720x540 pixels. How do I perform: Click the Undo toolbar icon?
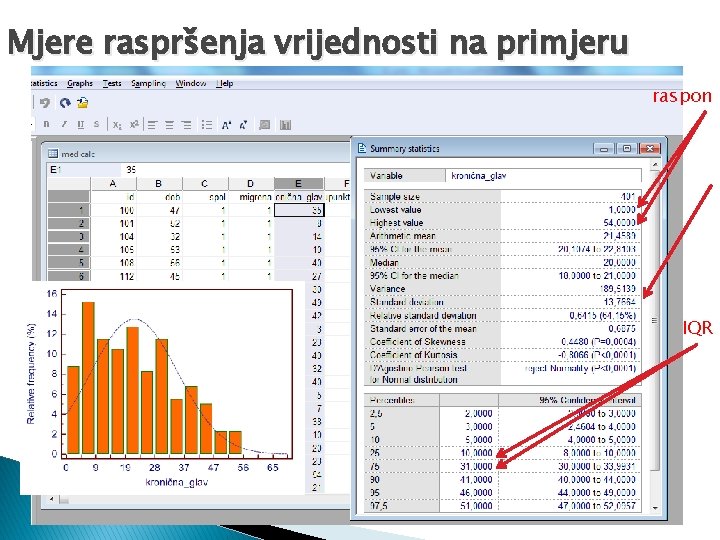tap(45, 103)
